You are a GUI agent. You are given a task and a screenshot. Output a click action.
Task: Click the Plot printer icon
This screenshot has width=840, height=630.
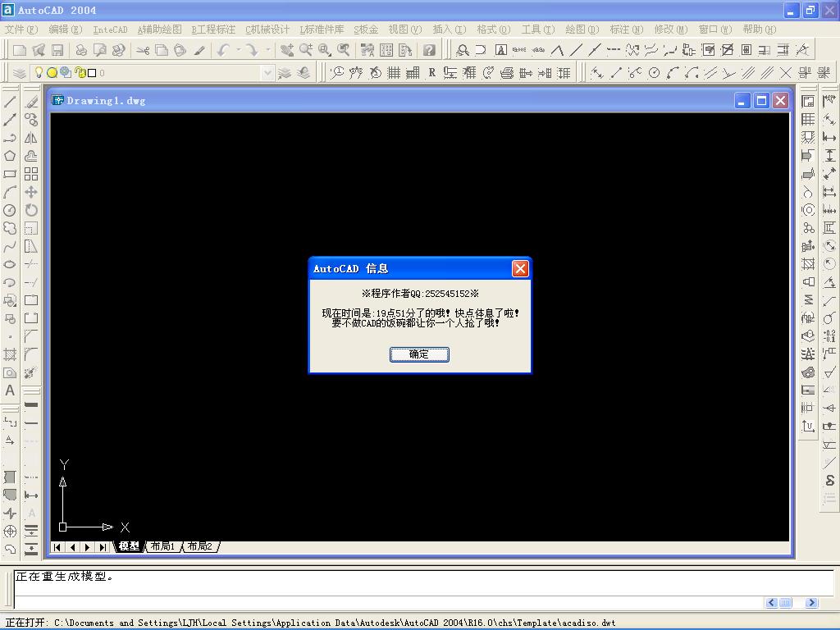(x=81, y=50)
